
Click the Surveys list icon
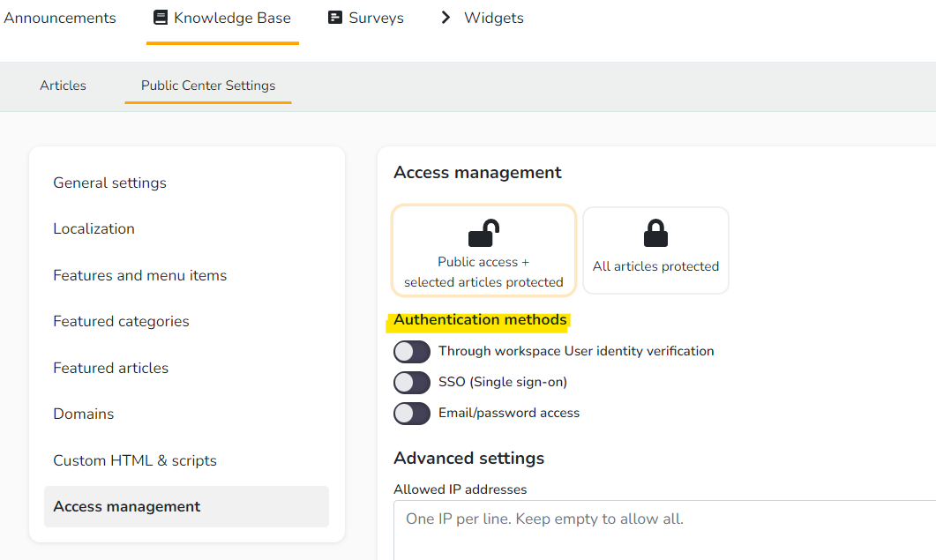[335, 18]
